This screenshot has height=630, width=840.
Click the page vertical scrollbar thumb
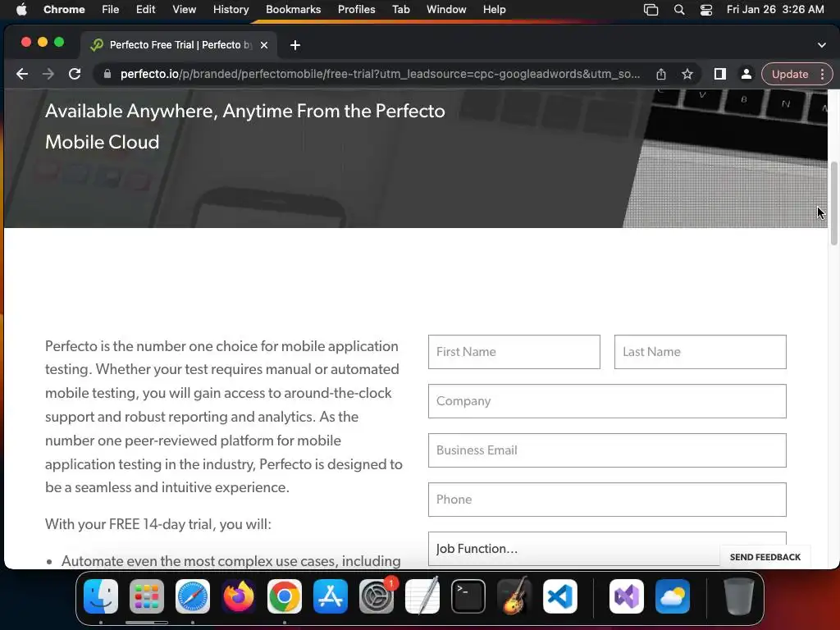click(833, 203)
